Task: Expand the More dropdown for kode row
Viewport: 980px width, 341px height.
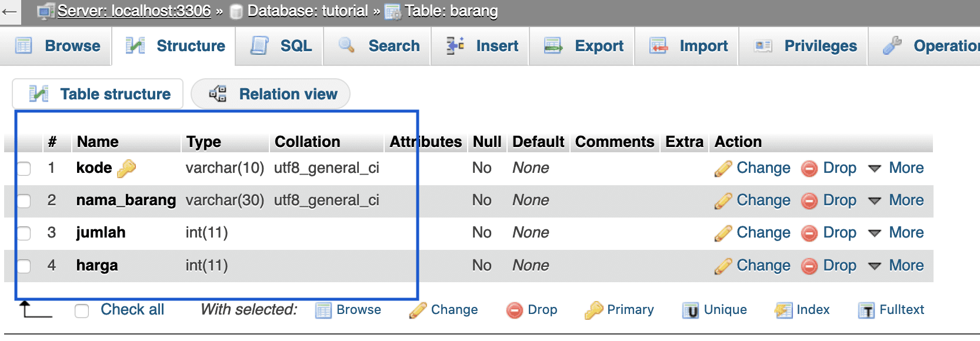Action: point(896,168)
